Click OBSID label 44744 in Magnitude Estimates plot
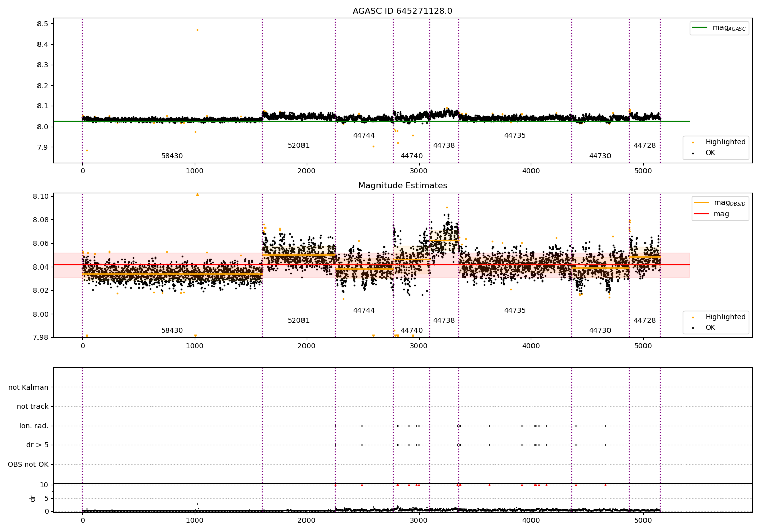 [x=364, y=310]
